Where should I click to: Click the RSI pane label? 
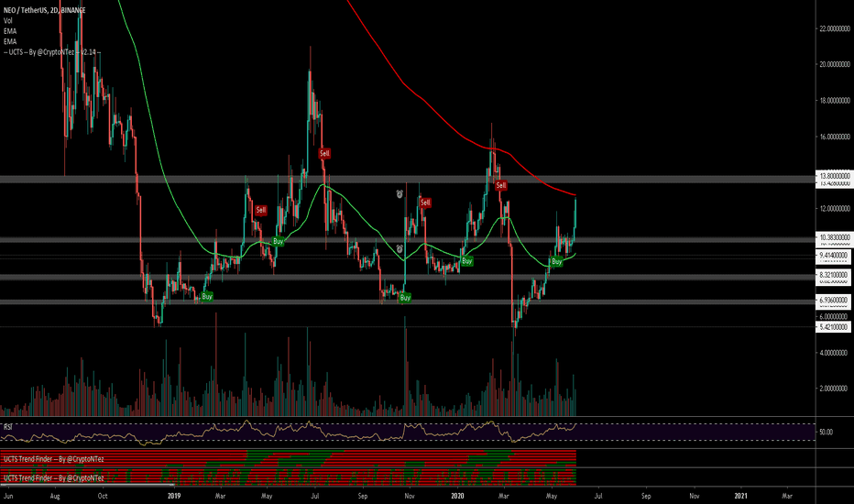(x=8, y=427)
